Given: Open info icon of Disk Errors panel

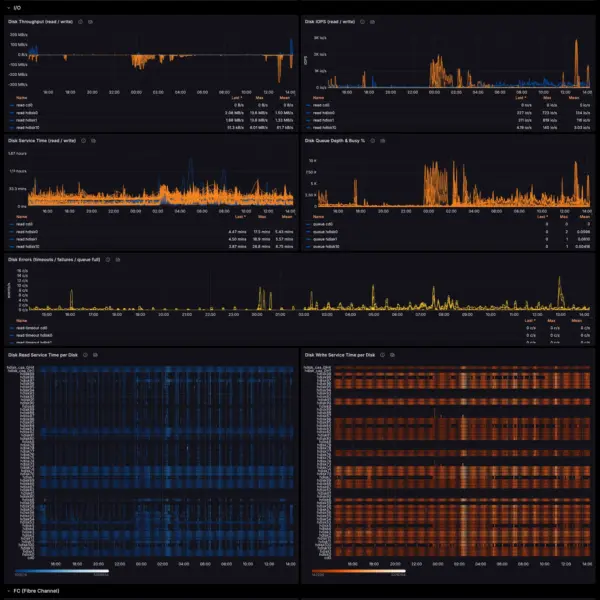Looking at the screenshot, I should click(x=108, y=259).
